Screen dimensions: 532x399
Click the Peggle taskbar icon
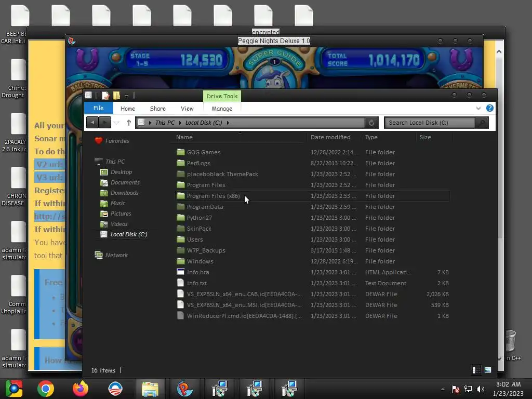coord(184,389)
